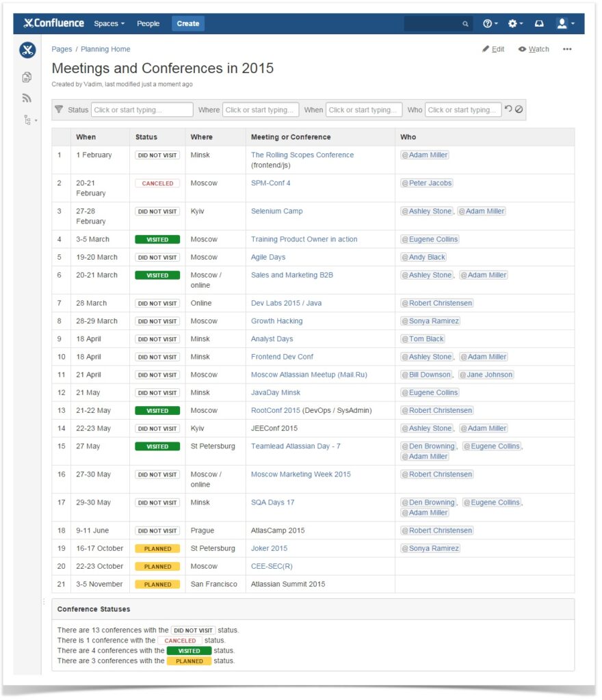Open the Pages icon in the sidebar
The image size is (602, 700).
coord(27,77)
